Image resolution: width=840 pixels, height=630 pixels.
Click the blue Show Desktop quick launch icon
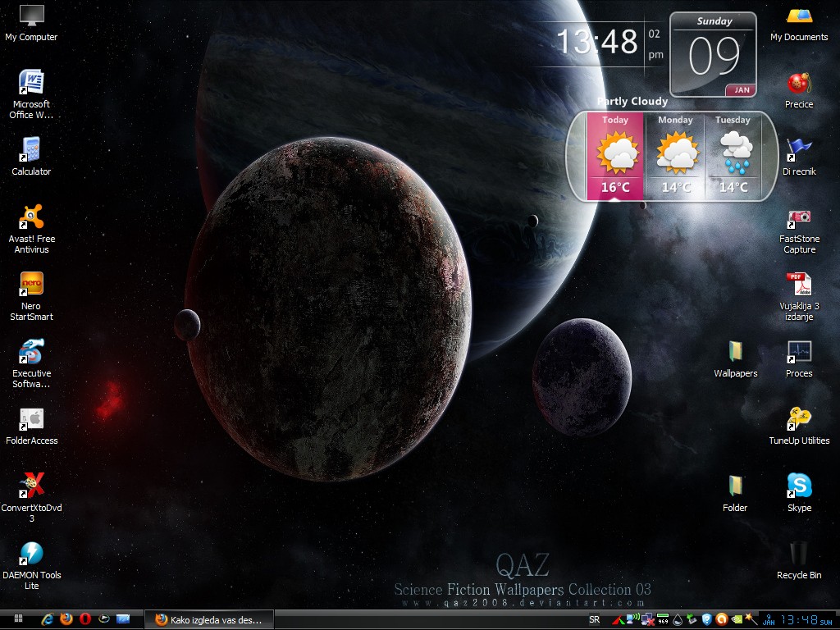[x=123, y=619]
